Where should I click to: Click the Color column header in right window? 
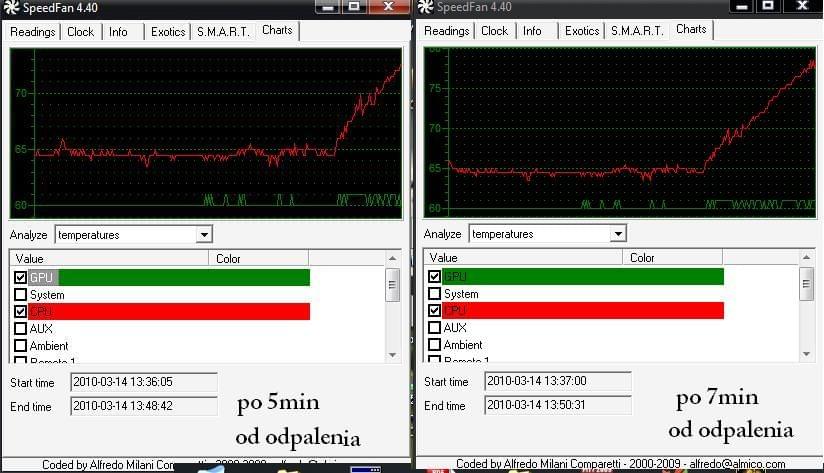tap(673, 258)
